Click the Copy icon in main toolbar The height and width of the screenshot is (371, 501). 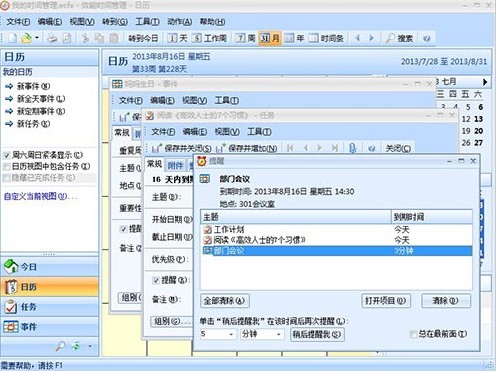pos(99,38)
